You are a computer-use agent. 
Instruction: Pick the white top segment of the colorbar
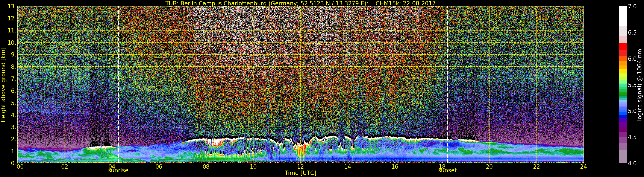[x=623, y=16]
